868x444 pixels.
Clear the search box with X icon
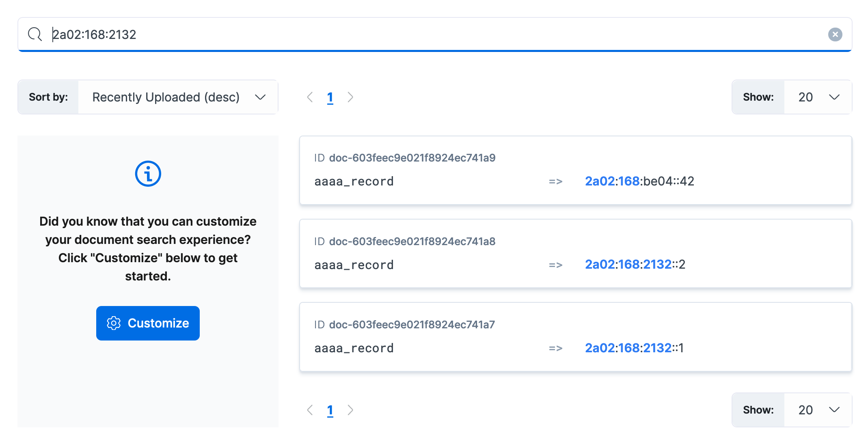tap(835, 34)
